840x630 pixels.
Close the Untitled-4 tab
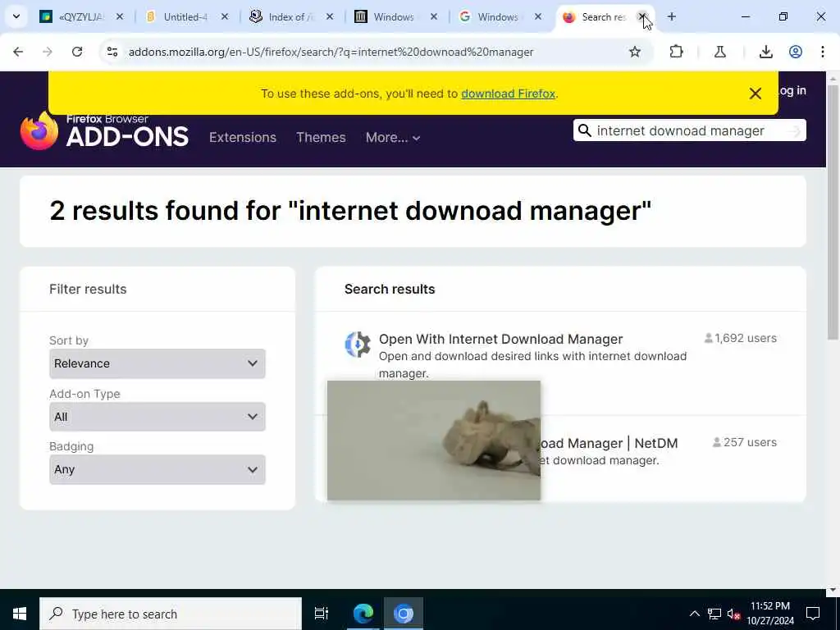point(225,16)
